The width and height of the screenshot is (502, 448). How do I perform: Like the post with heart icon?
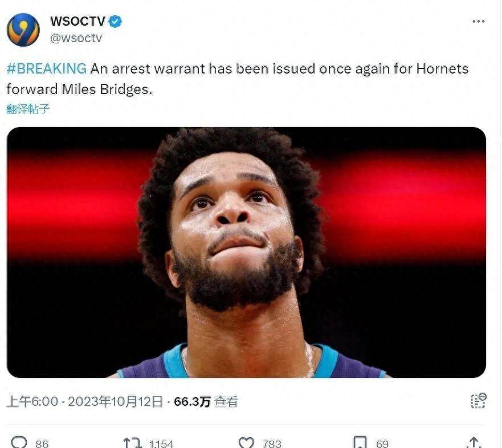[247, 442]
